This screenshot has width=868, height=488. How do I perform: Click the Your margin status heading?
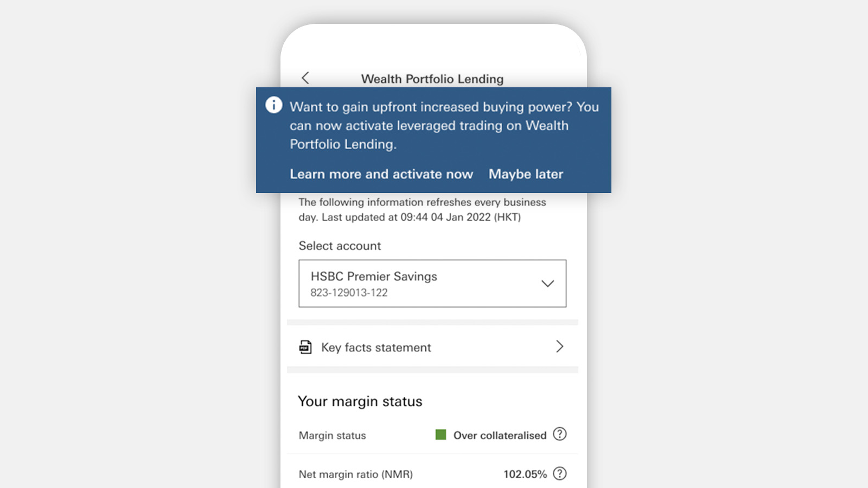pos(360,401)
